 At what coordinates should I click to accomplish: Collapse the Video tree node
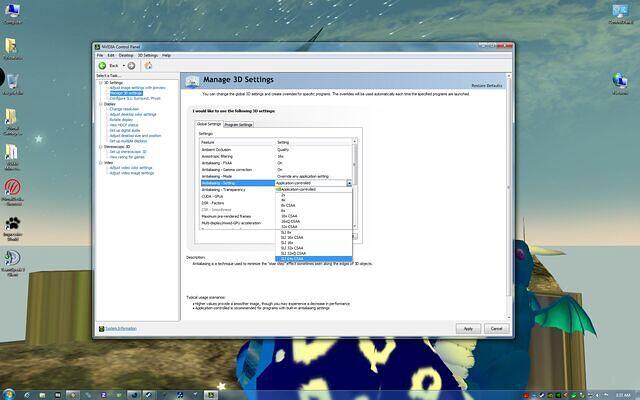98,162
